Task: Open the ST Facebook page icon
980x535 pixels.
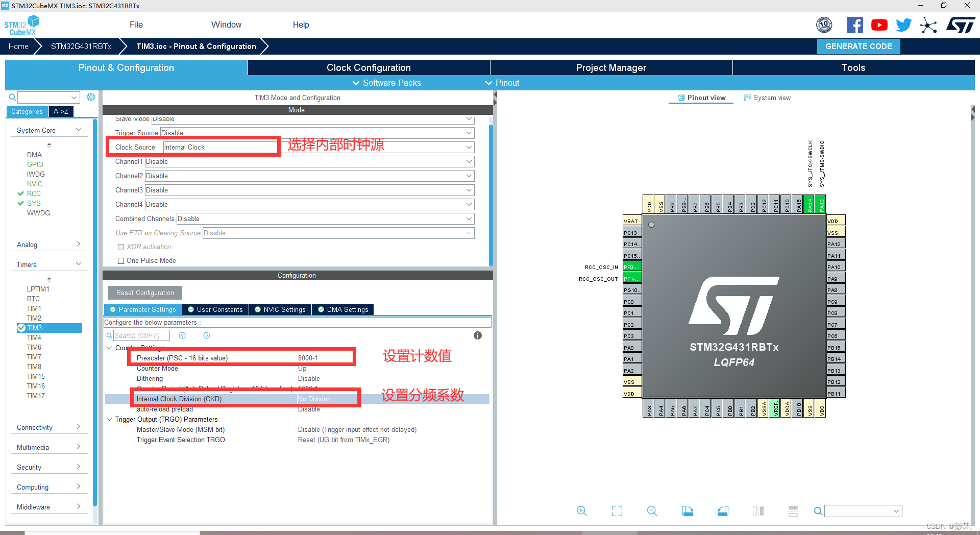Action: (x=855, y=25)
